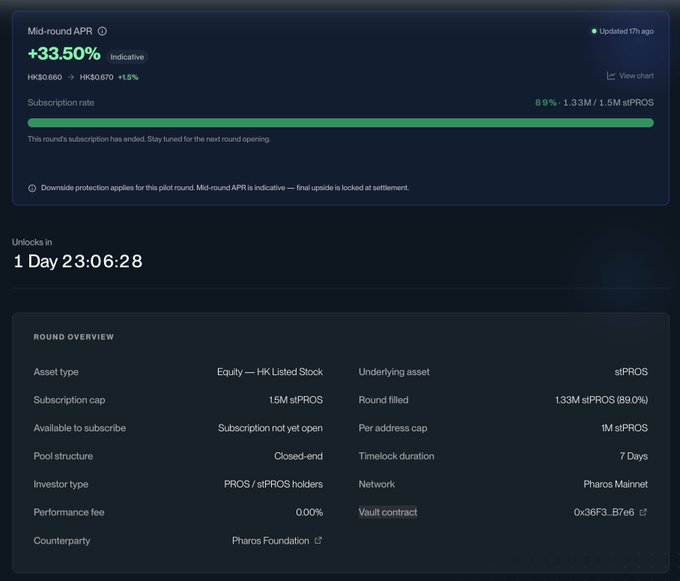The image size is (680, 581).
Task: Click the Subscription rate label
Action: 61,103
